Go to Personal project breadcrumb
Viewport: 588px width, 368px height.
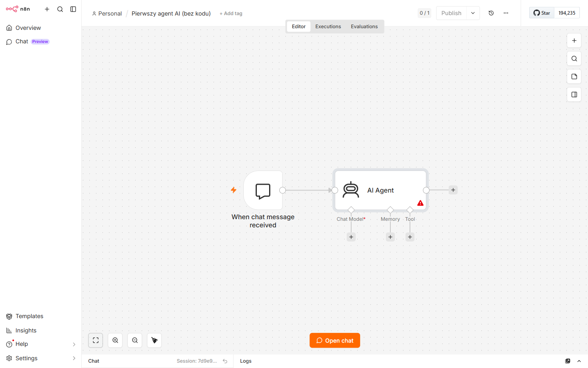[x=107, y=13]
